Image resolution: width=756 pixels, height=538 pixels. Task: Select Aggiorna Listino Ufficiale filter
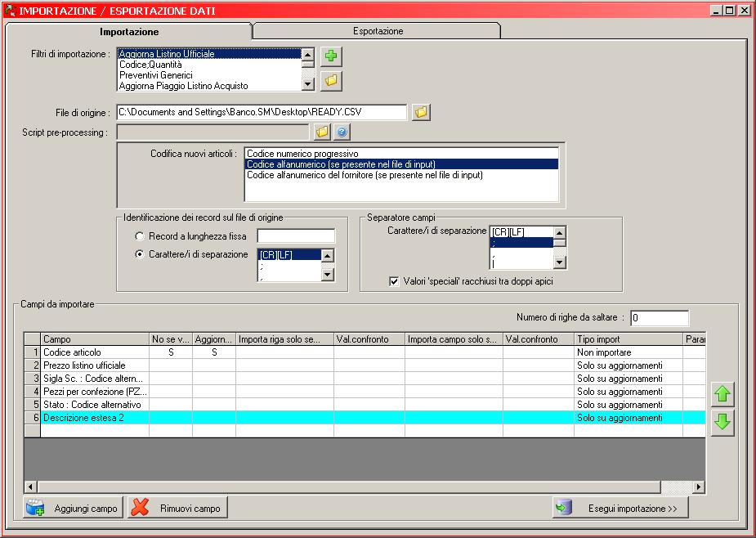tap(210, 54)
